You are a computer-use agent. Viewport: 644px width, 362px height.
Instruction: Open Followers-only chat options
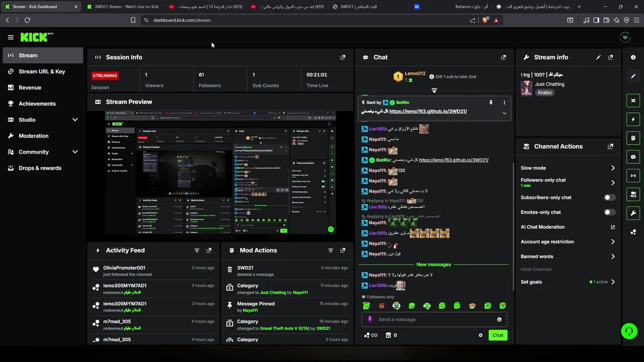click(x=568, y=183)
